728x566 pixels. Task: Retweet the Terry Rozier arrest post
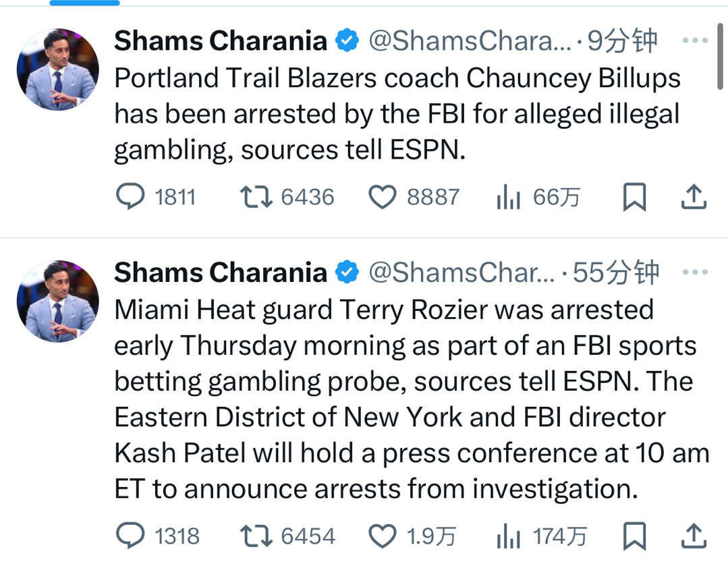click(x=256, y=536)
